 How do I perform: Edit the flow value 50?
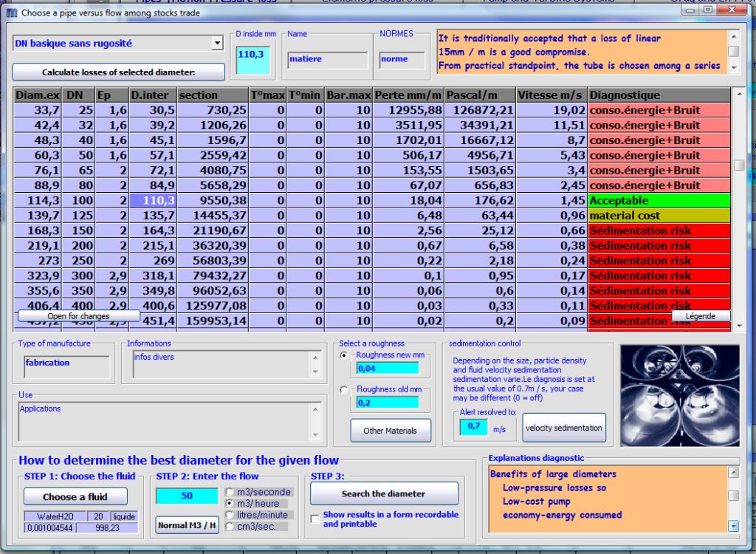coord(187,496)
